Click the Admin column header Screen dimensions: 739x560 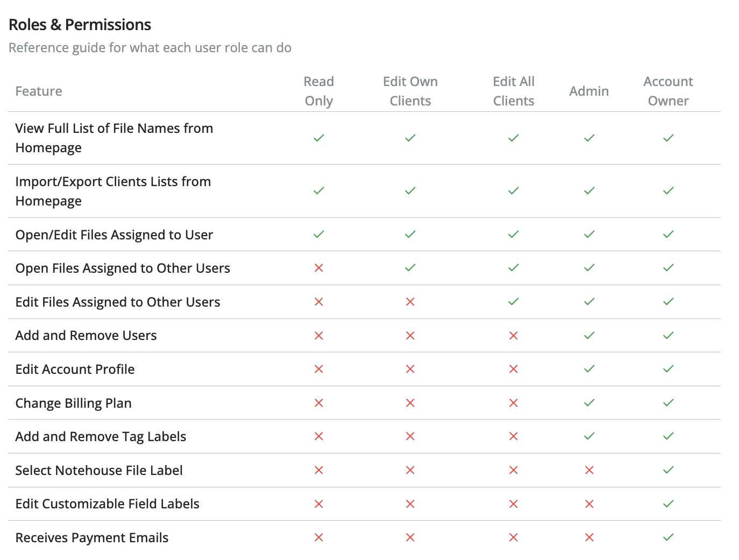(589, 91)
